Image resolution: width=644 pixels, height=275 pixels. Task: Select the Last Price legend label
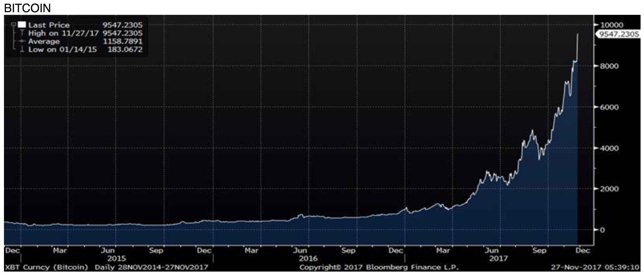click(49, 25)
